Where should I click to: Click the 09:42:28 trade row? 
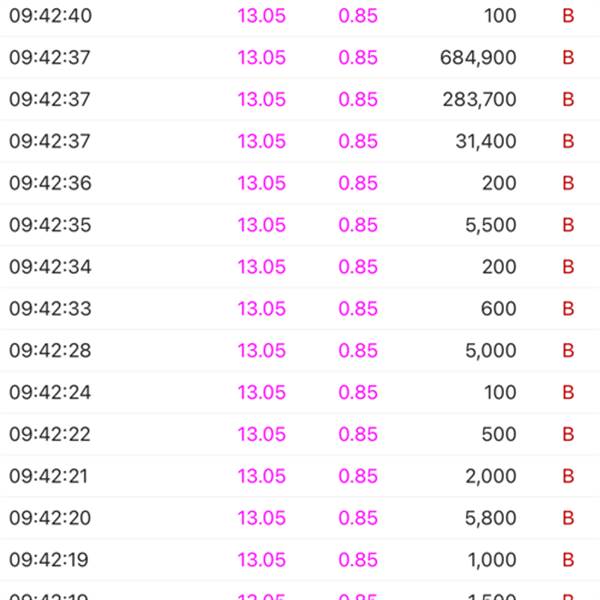click(x=300, y=351)
